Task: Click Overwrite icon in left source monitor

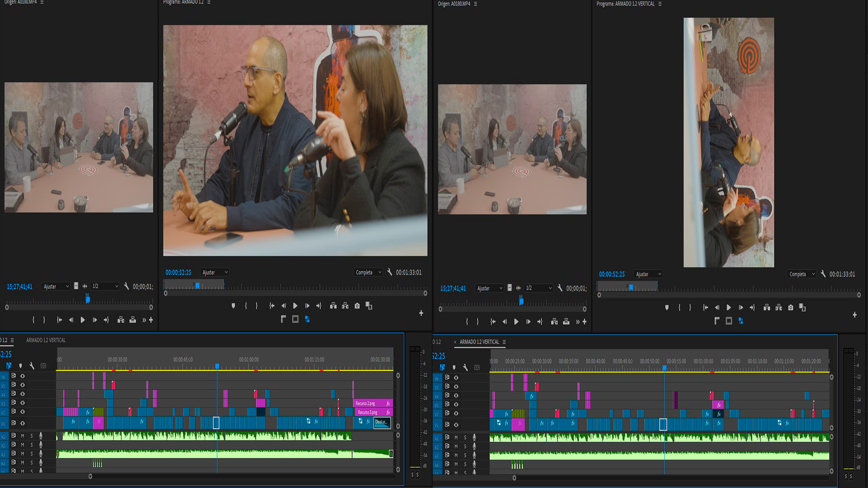Action: coord(132,320)
